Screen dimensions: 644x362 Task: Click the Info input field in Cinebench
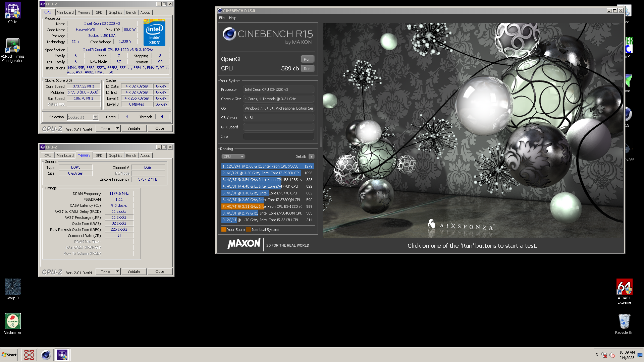pyautogui.click(x=279, y=136)
